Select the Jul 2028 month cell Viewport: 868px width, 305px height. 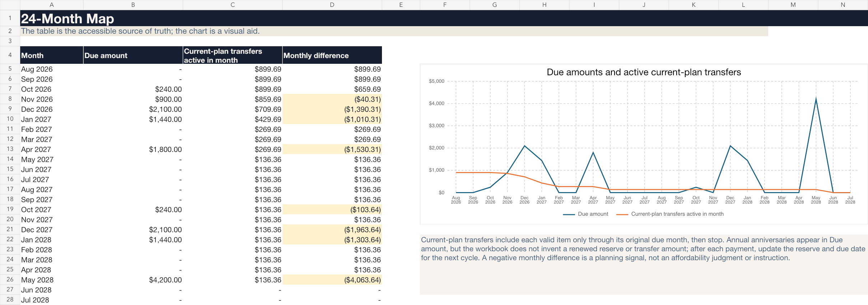click(x=52, y=300)
